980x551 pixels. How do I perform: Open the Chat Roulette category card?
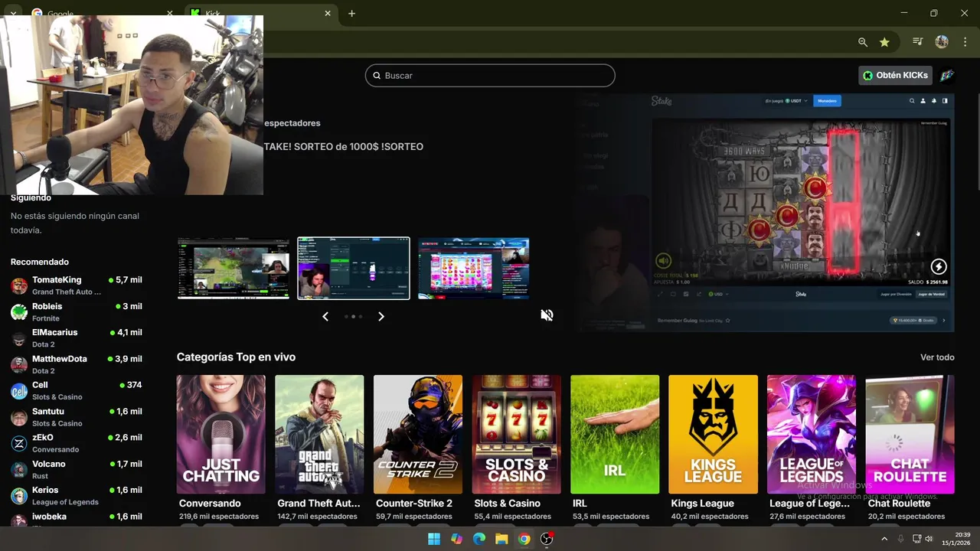[x=910, y=434]
